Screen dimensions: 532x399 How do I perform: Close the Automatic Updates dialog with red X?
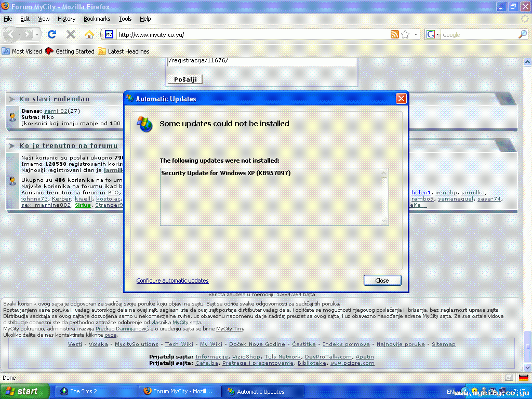pyautogui.click(x=401, y=99)
